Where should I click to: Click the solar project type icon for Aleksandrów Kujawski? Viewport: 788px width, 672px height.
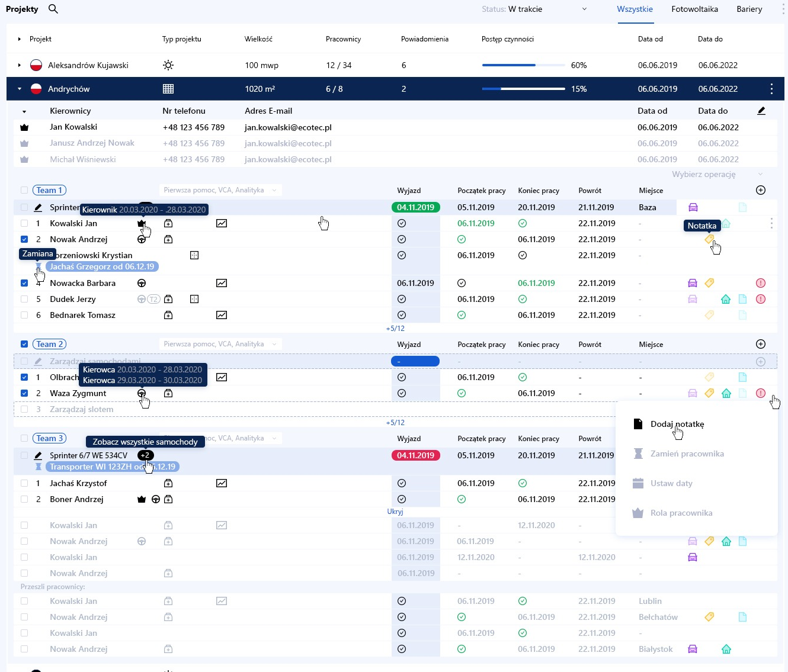(x=168, y=65)
